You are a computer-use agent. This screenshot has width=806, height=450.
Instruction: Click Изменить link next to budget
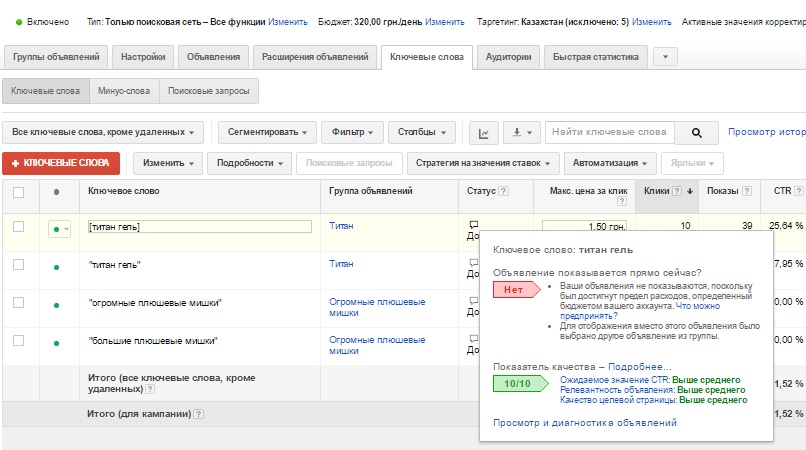pos(445,22)
